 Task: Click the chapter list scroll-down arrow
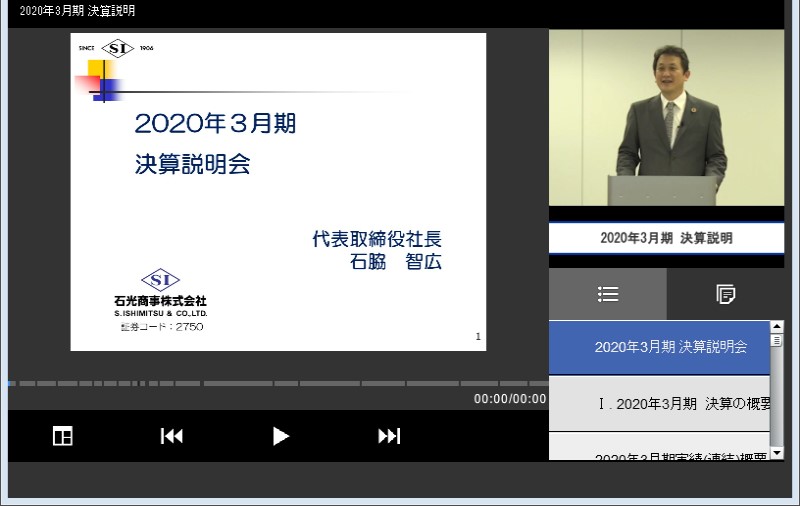[x=777, y=453]
